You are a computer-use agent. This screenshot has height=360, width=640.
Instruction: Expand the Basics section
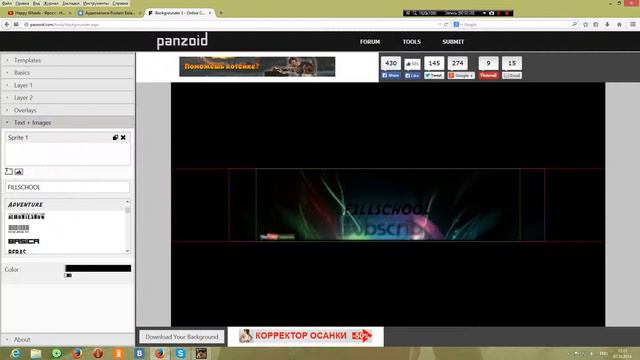(68, 73)
